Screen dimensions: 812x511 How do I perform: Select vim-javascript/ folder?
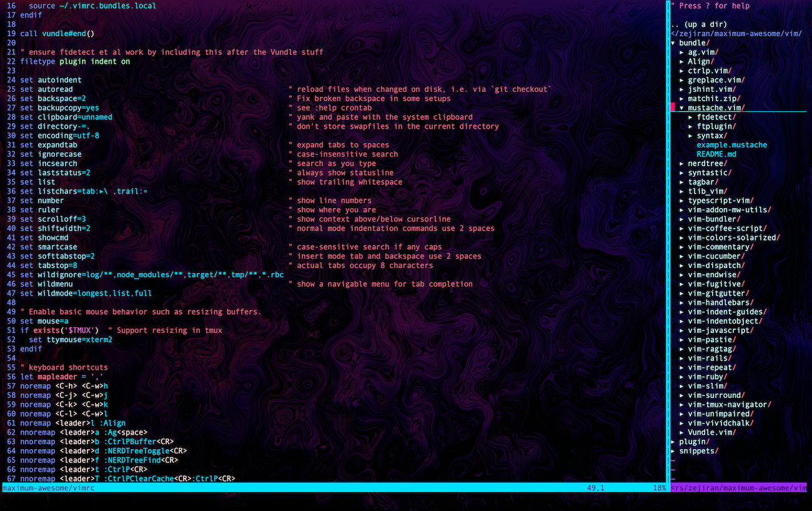pyautogui.click(x=721, y=330)
